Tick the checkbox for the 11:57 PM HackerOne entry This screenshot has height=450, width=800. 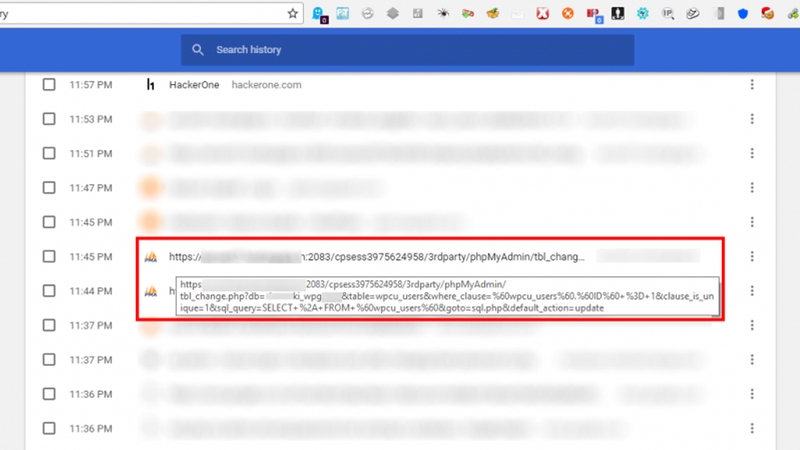click(49, 85)
